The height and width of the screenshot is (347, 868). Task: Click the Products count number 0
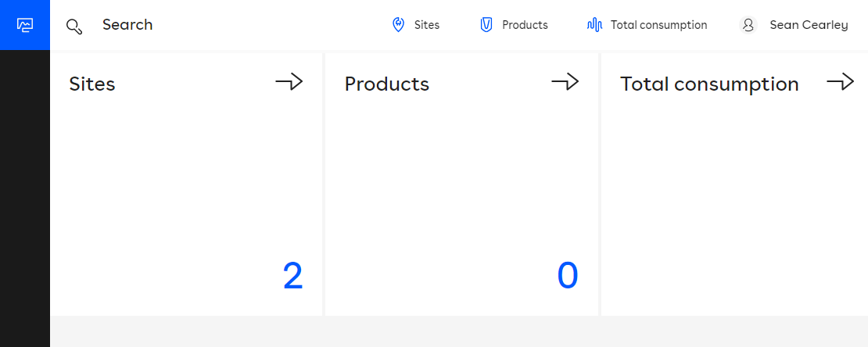pyautogui.click(x=568, y=276)
